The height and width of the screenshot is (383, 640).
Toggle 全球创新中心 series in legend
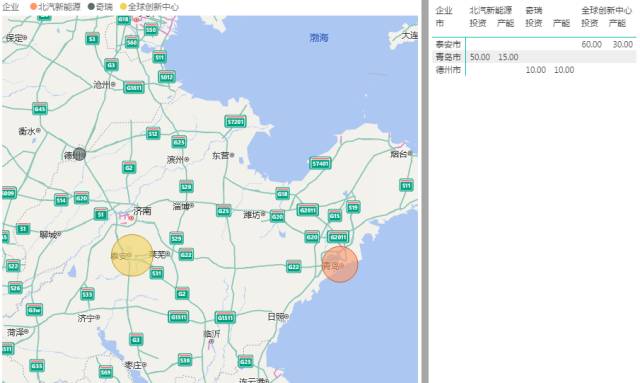pyautogui.click(x=149, y=7)
